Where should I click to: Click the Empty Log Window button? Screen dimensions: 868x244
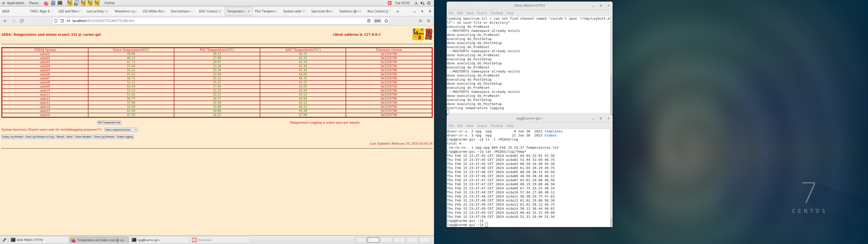tap(12, 137)
